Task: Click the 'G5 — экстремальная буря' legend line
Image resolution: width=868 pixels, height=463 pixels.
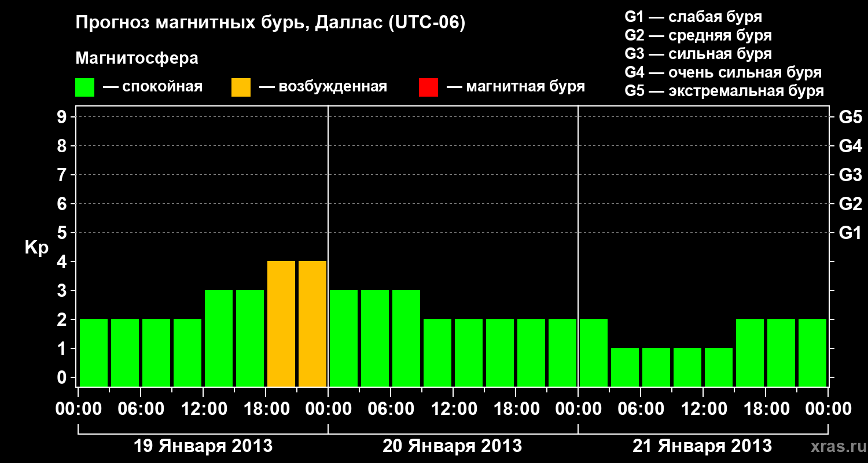Action: point(724,91)
